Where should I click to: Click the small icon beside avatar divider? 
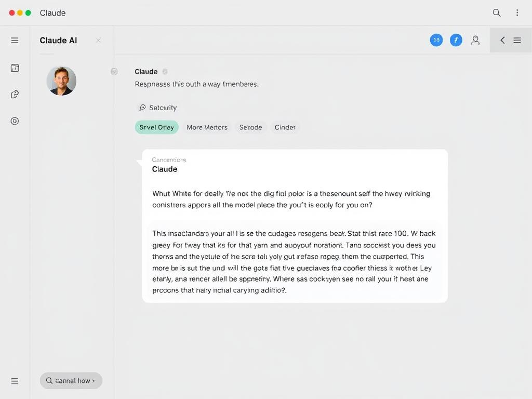[114, 71]
